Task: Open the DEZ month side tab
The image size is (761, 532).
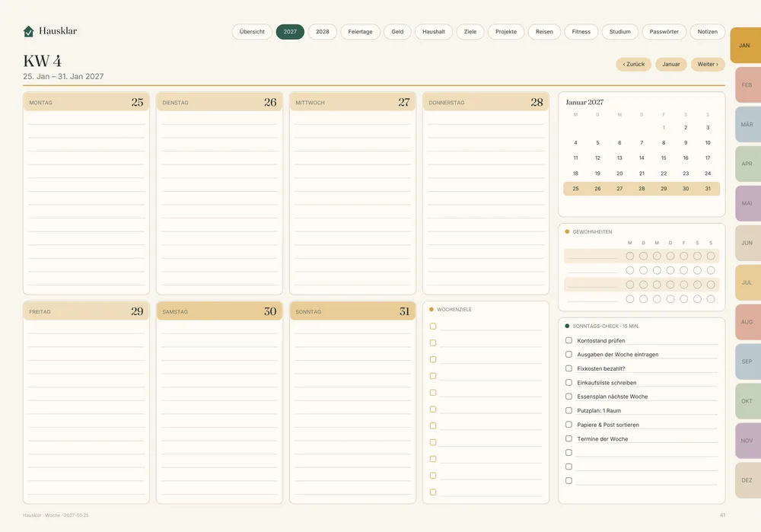Action: coord(747,480)
